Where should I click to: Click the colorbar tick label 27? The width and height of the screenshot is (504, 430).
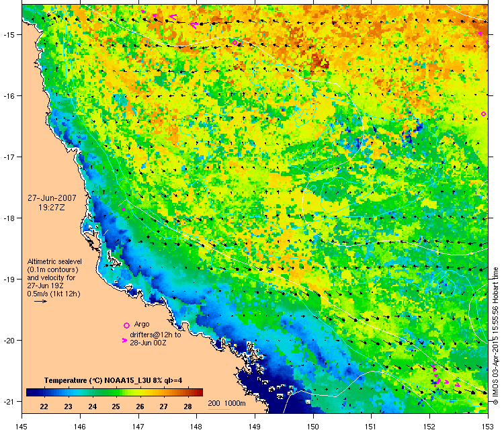pos(164,406)
